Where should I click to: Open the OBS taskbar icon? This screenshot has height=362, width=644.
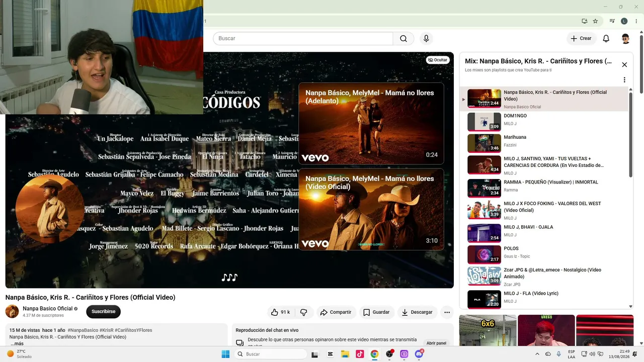(x=389, y=354)
